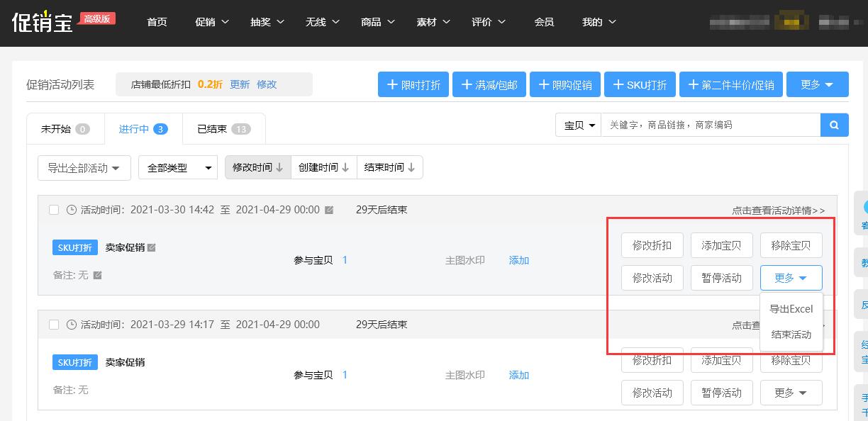Screen dimensions: 868x421
Task: Create a 满减/包邮 promotion
Action: [489, 84]
